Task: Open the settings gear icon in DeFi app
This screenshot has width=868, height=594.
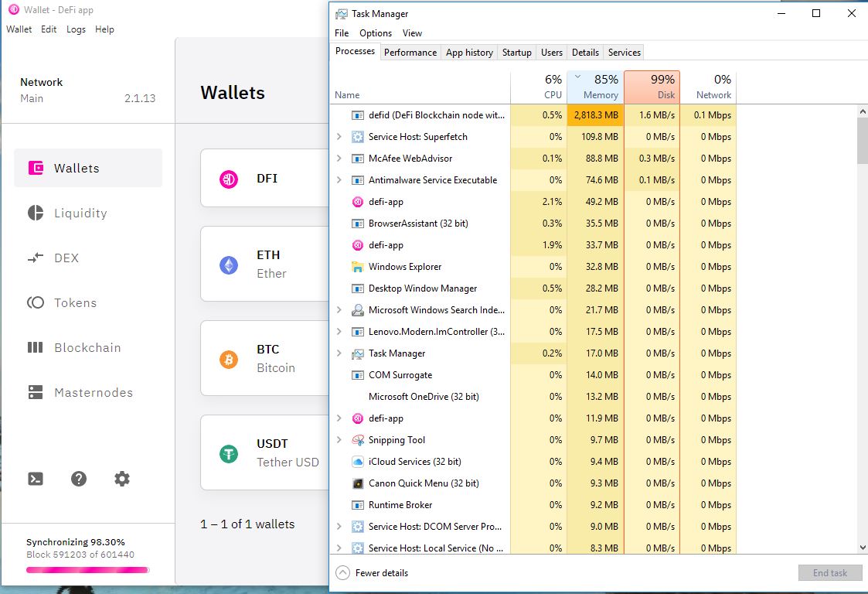Action: pos(122,479)
